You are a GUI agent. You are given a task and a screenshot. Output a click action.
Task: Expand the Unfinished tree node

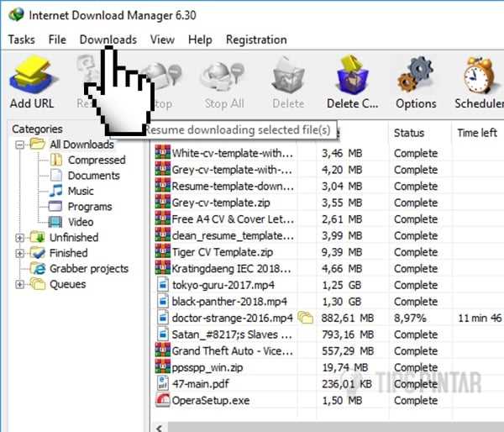tap(19, 238)
